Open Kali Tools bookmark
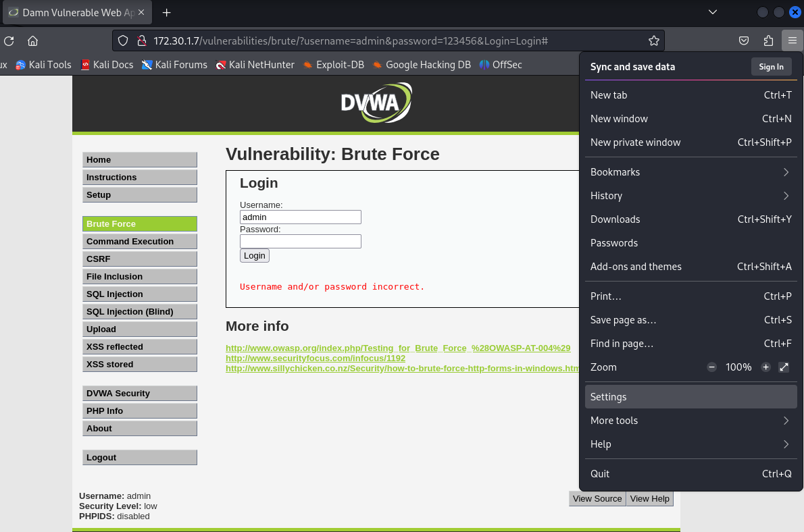The image size is (804, 532). coord(44,65)
